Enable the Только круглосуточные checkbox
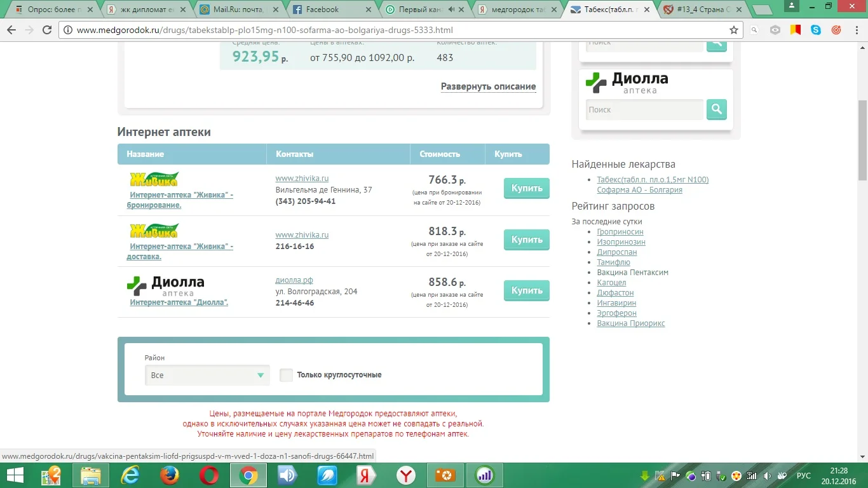Image resolution: width=868 pixels, height=488 pixels. point(286,375)
